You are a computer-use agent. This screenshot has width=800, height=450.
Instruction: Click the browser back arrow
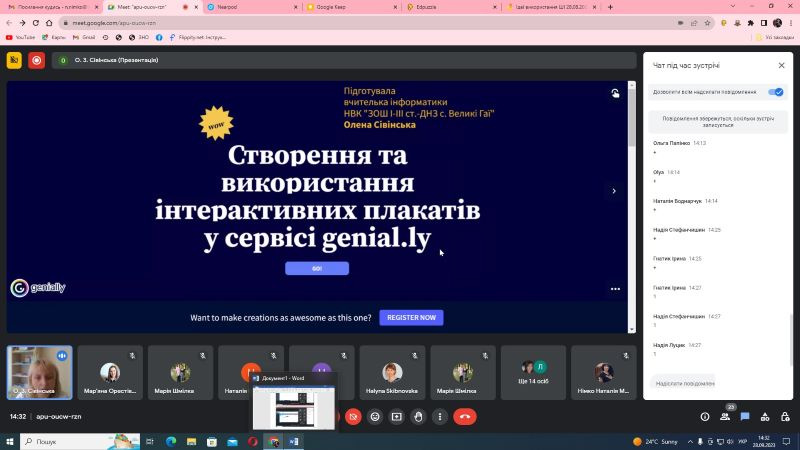(9, 23)
